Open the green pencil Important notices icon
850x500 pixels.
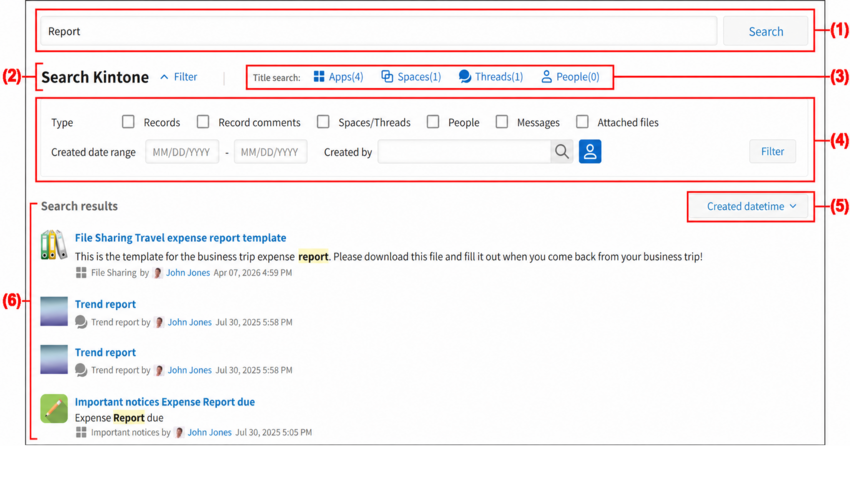[54, 408]
